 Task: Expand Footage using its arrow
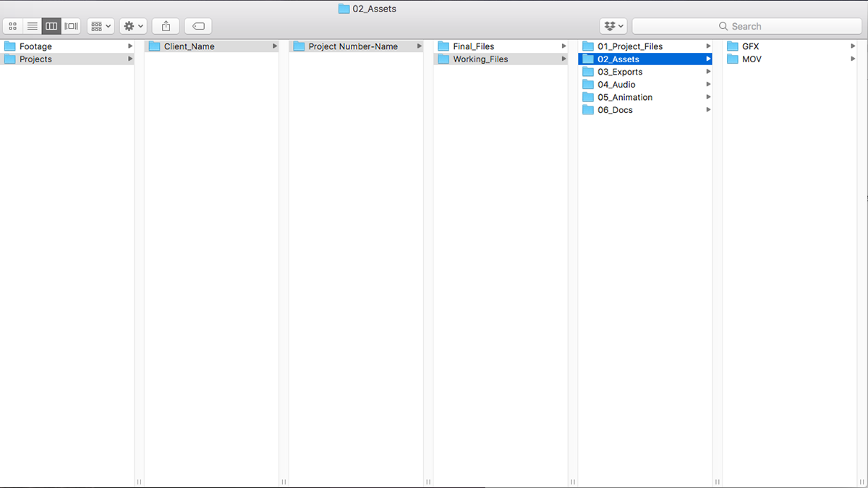(x=130, y=46)
